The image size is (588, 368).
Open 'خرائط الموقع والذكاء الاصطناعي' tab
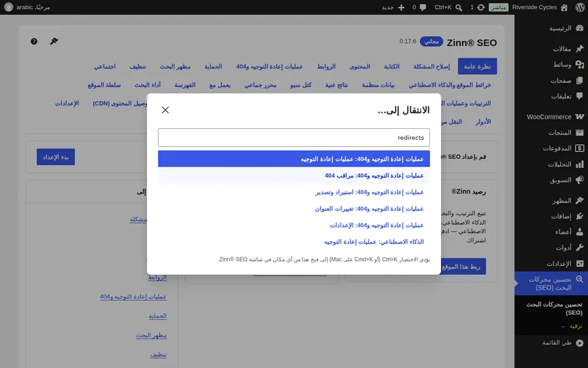(450, 85)
